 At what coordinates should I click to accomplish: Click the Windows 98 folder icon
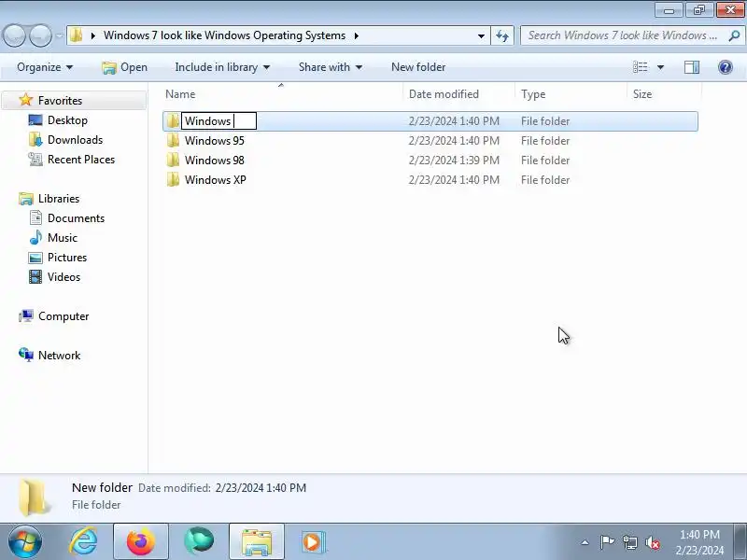[x=173, y=160]
